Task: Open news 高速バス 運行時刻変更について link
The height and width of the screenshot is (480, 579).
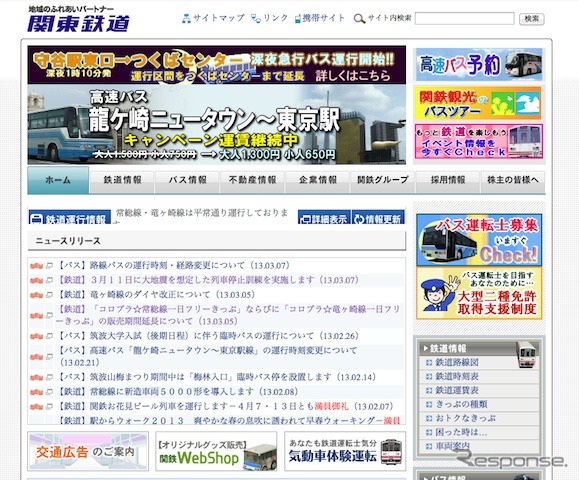Action: click(207, 356)
